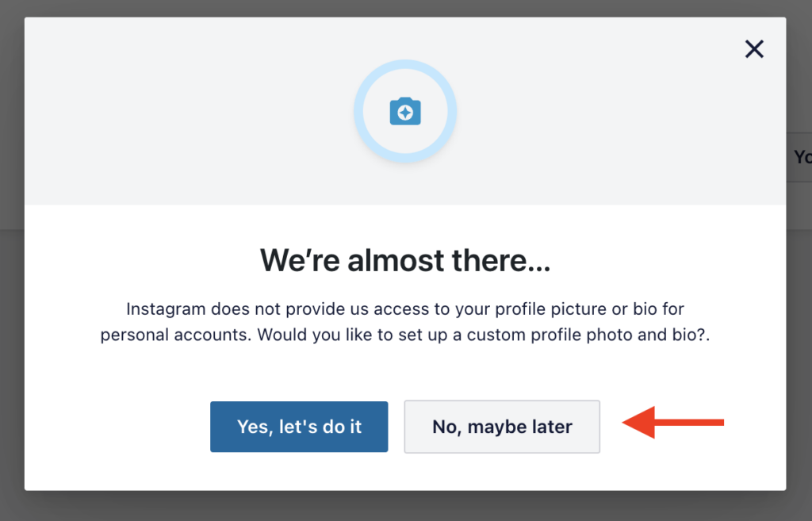Screen dimensions: 812x521
Task: Choose "No, maybe later"
Action: (502, 427)
